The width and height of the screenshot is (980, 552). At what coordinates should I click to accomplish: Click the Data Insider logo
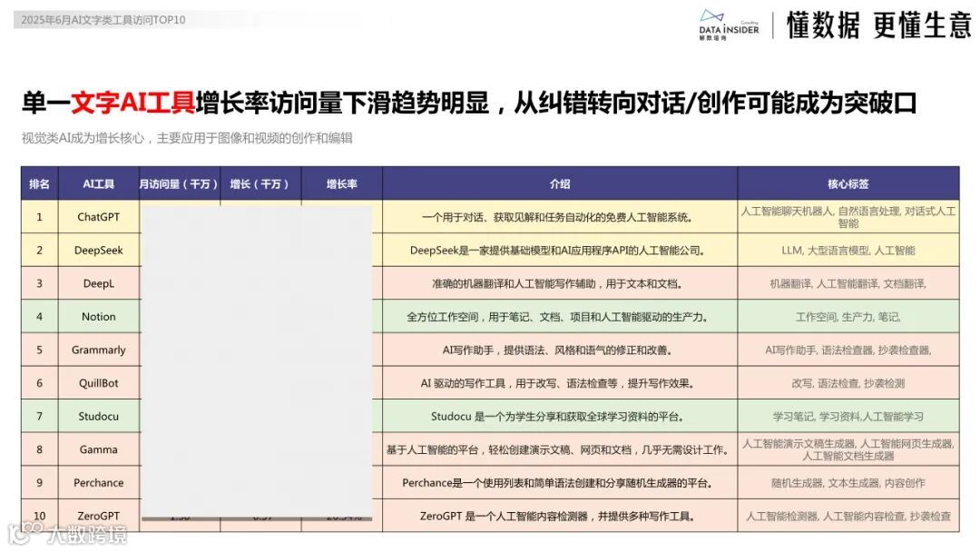click(729, 25)
